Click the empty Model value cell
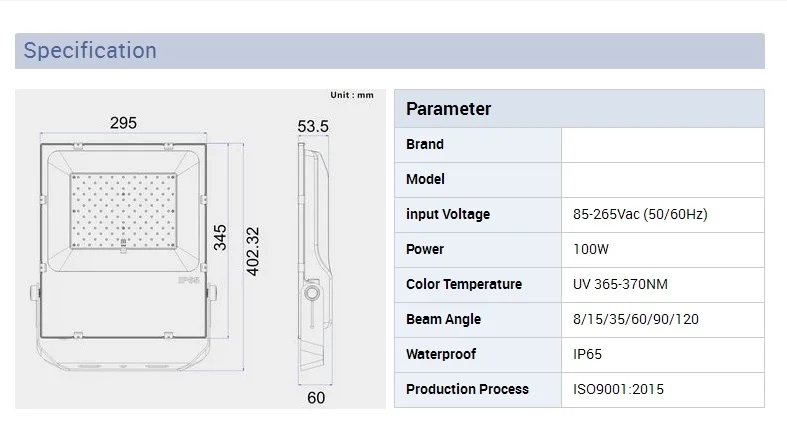 [663, 180]
